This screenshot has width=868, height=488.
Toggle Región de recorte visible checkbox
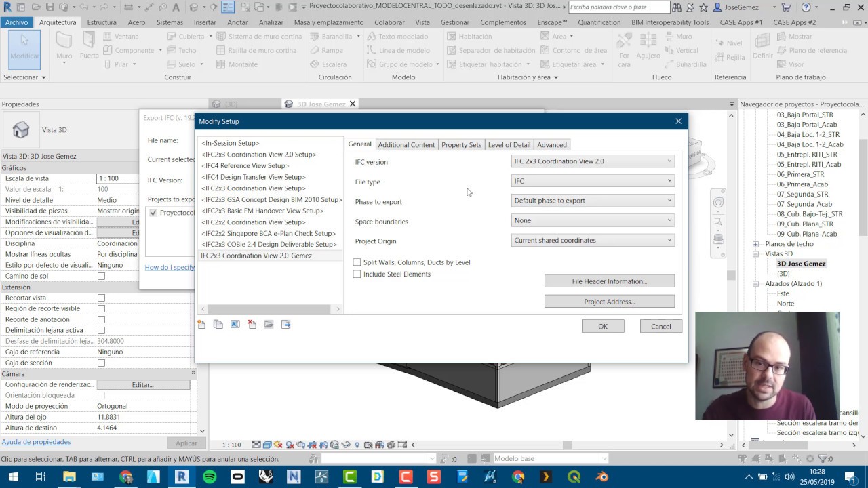click(x=101, y=309)
